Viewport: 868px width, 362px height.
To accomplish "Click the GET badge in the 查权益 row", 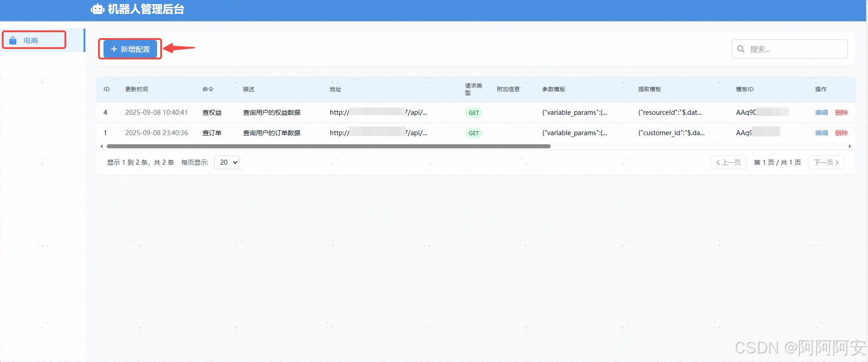I will coord(473,113).
